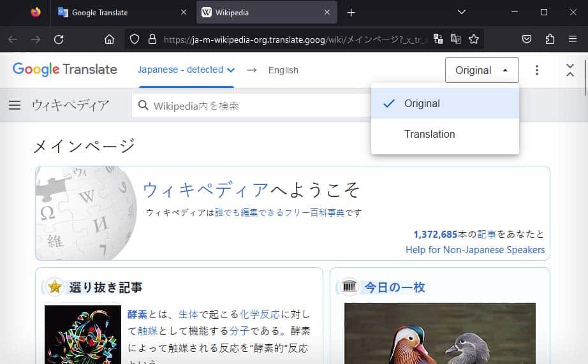Click the メインページ page title
Screen dimensions: 588x364
point(84,146)
